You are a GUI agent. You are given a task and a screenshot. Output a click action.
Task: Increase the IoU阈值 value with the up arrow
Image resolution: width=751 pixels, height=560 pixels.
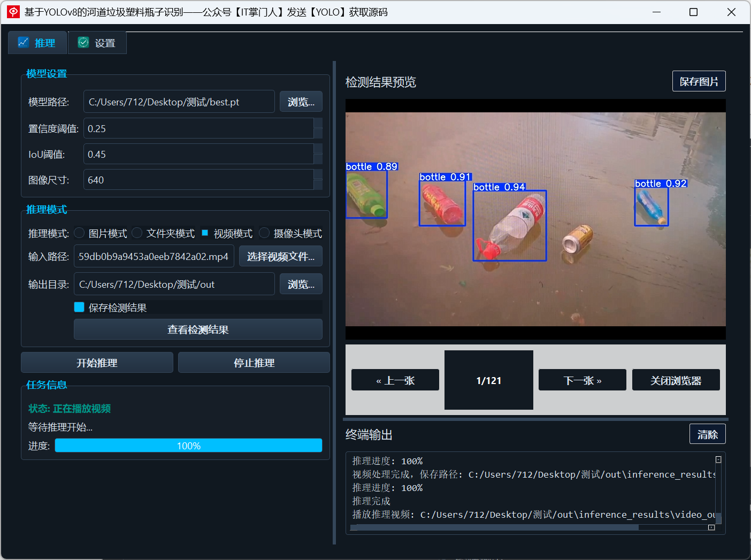point(318,149)
